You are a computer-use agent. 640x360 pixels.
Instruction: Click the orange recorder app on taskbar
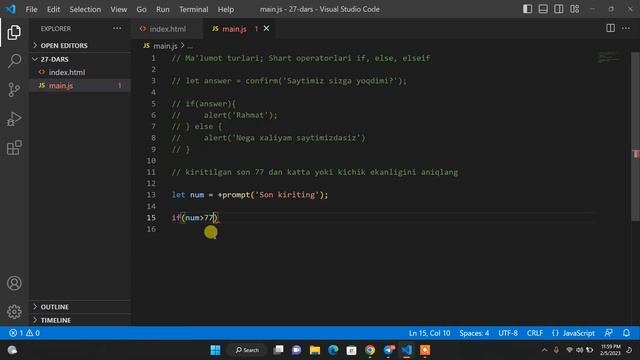click(x=425, y=350)
